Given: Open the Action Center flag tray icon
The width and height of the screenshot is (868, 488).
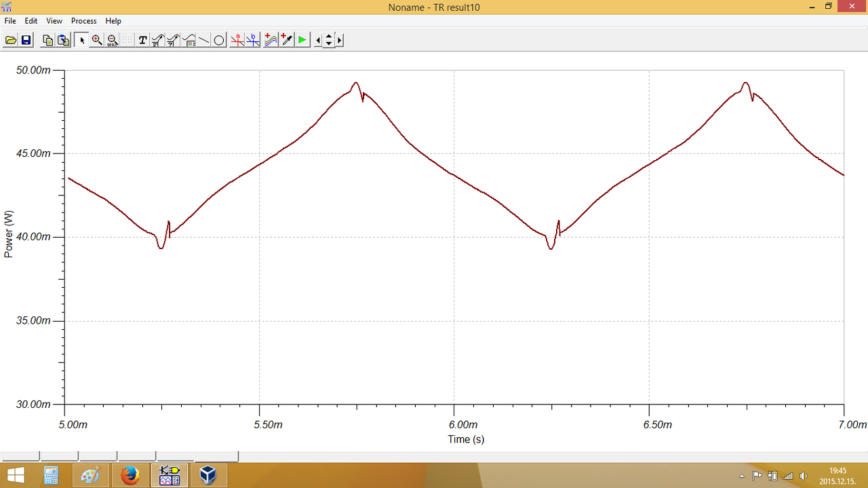Looking at the screenshot, I should click(x=757, y=476).
